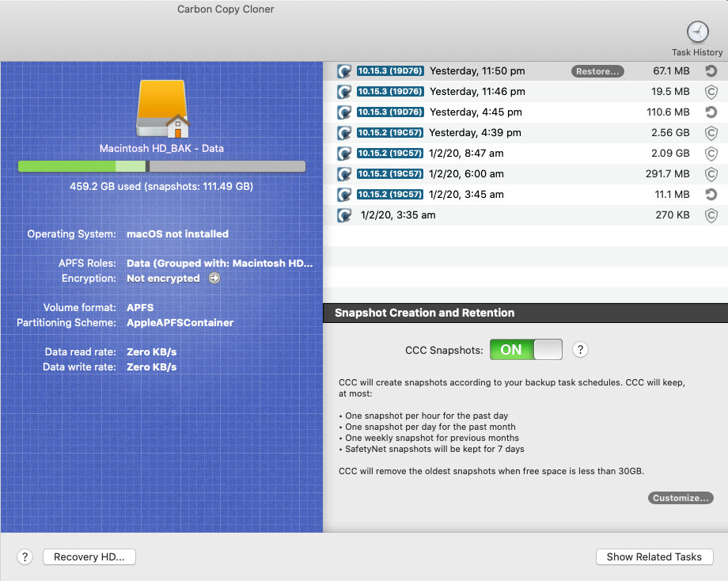Click the Not encrypted value
This screenshot has height=581, width=728.
pyautogui.click(x=163, y=278)
